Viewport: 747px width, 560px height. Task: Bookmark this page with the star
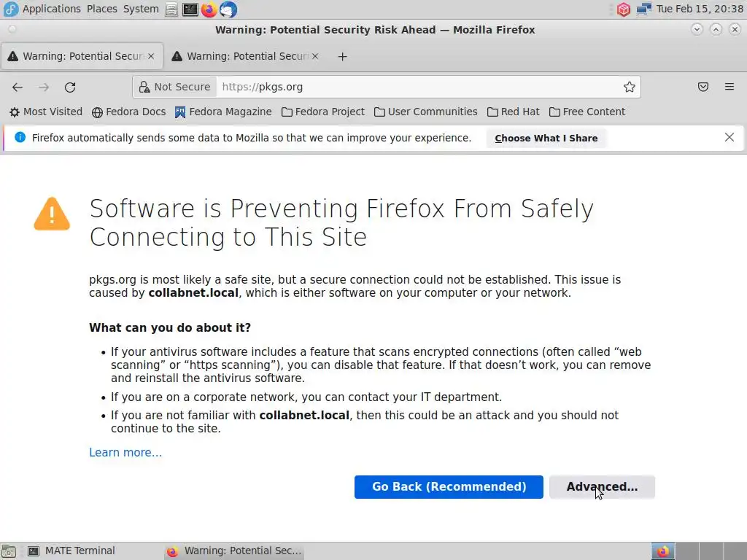pos(630,87)
